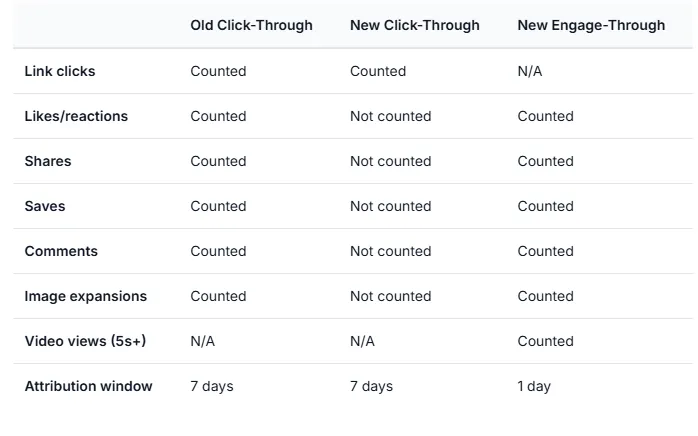
Task: Select the Video views (5s+) row label
Action: 85,341
